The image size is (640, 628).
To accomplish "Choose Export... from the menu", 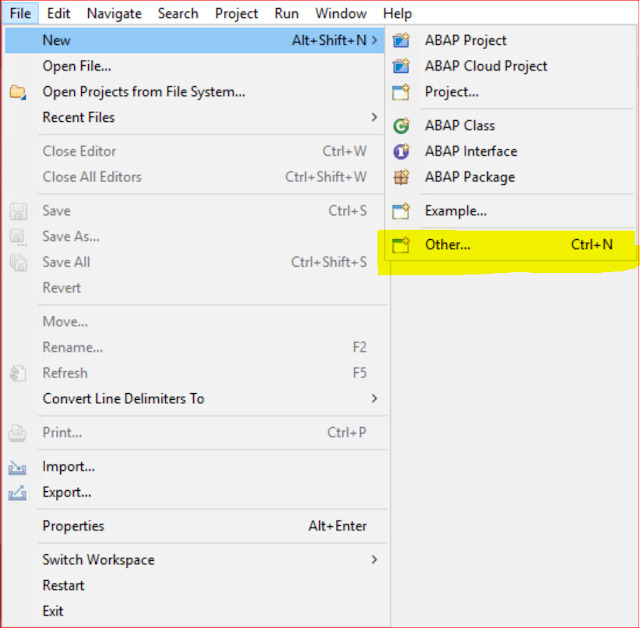I will 194,492.
